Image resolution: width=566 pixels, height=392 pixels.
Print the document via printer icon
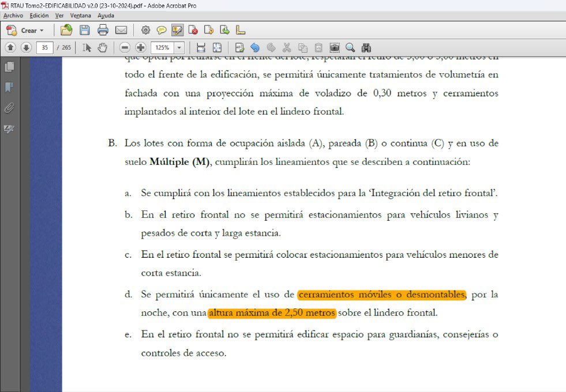(103, 31)
